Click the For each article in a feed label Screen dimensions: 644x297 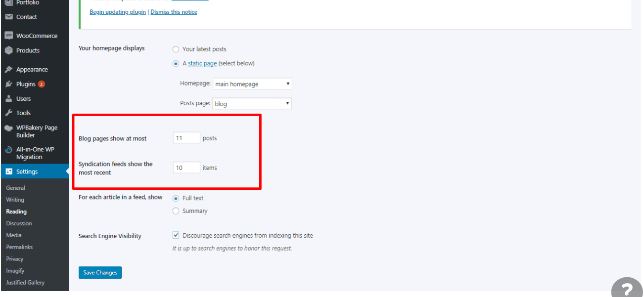pos(121,197)
